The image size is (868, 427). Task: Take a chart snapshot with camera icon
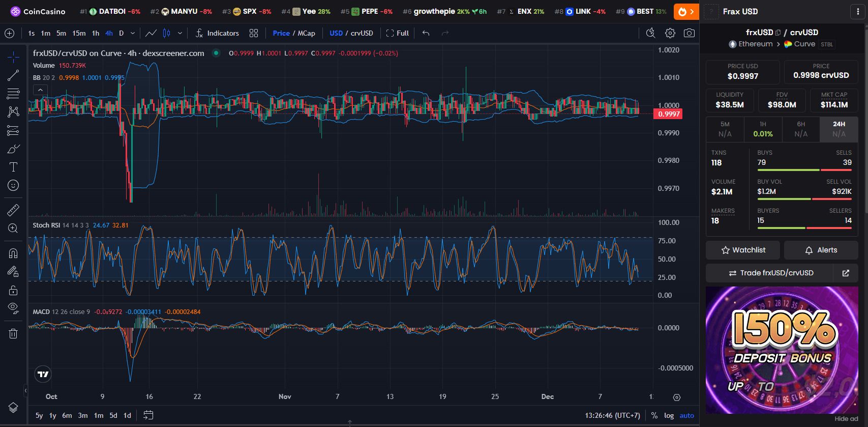(x=689, y=33)
